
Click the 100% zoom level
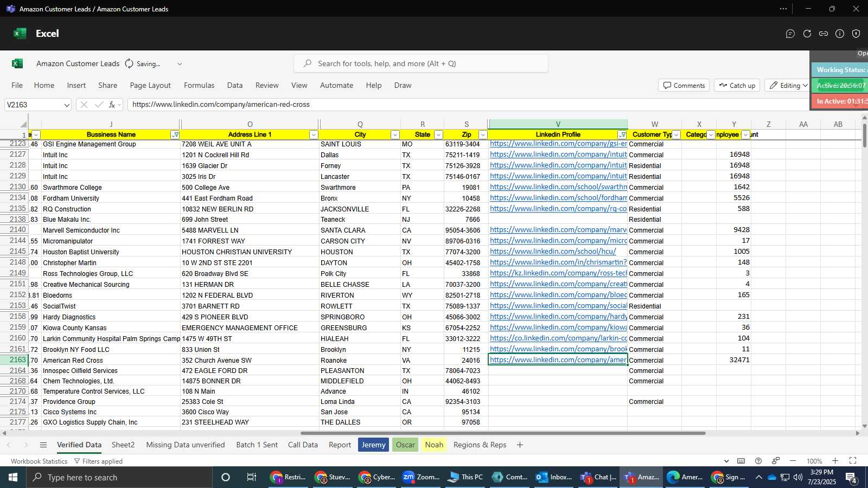pos(814,461)
